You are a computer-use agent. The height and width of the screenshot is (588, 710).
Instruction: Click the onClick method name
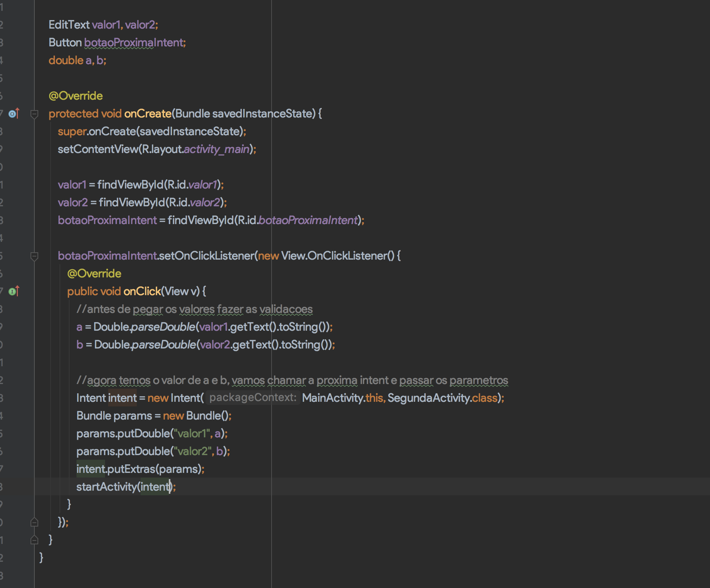pyautogui.click(x=142, y=291)
